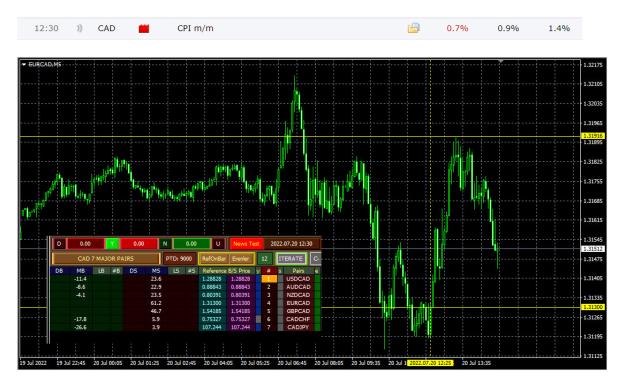The width and height of the screenshot is (625, 388).
Task: Toggle the N button in the panel
Action: click(x=165, y=244)
